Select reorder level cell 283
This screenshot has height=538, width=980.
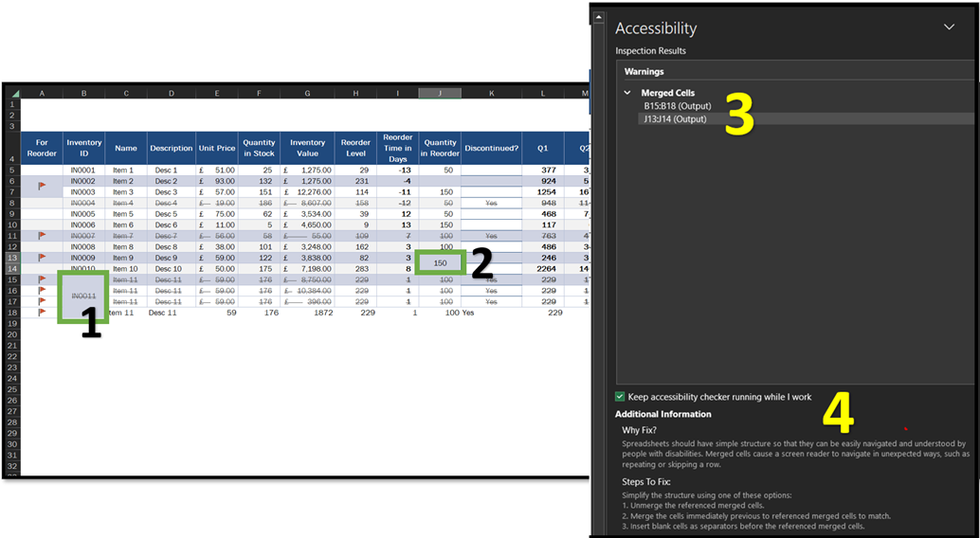tap(355, 269)
